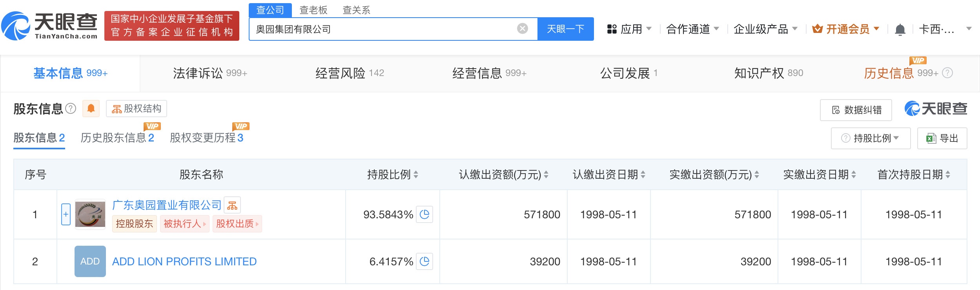This screenshot has height=290, width=980.
Task: Select 股权变更历程 sub-tab
Action: 207,138
